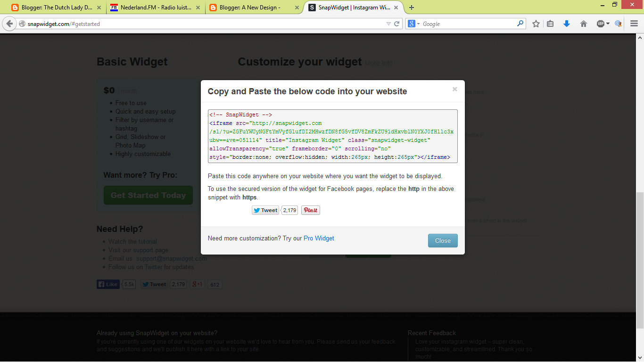This screenshot has width=644, height=362.
Task: Close the embed code dialog with X
Action: click(454, 89)
